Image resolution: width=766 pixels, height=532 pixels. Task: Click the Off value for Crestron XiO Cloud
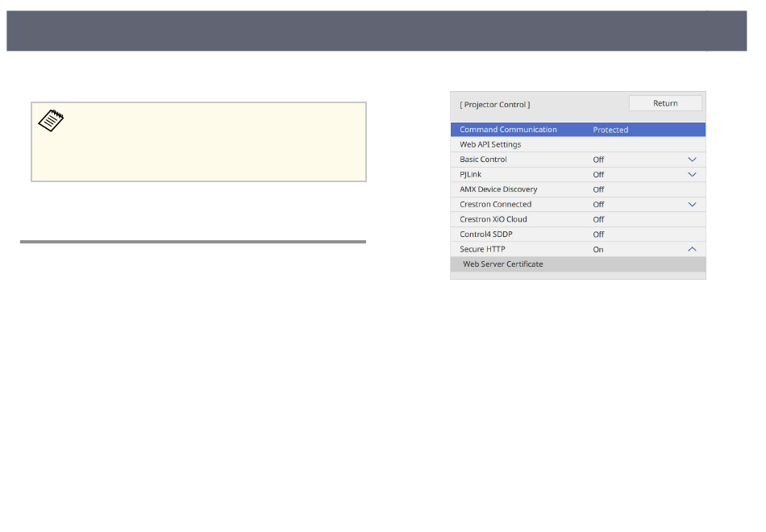tap(598, 220)
